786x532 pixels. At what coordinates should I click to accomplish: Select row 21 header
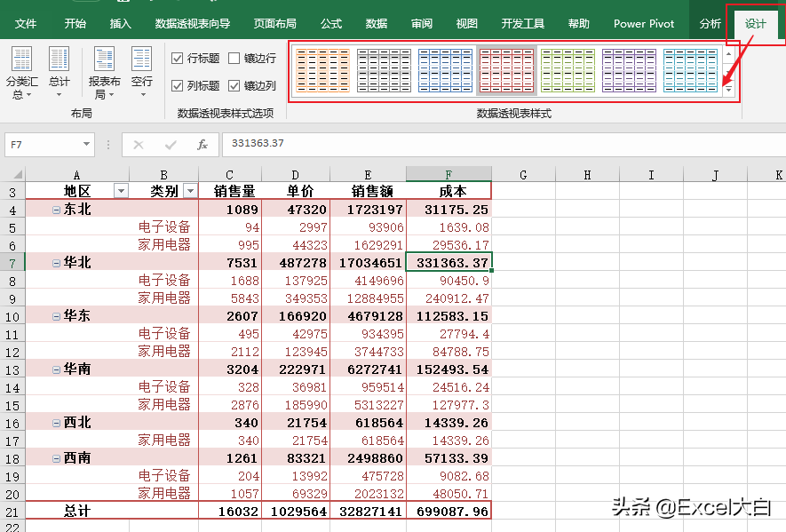(12, 512)
